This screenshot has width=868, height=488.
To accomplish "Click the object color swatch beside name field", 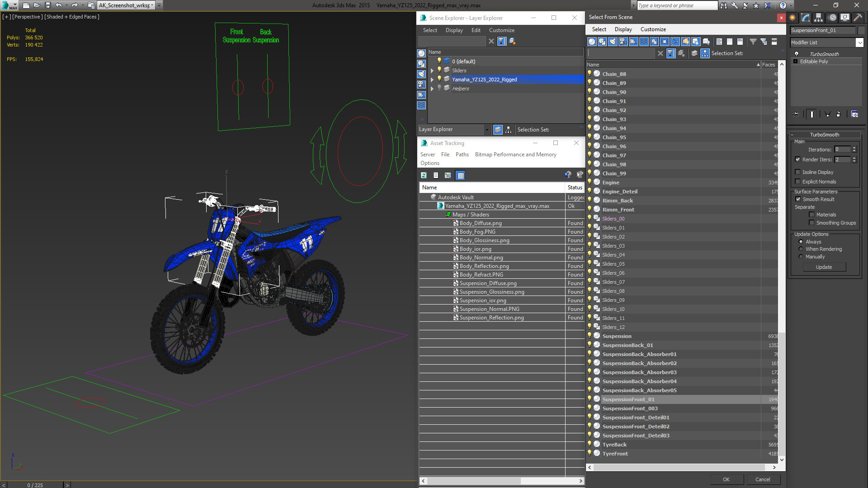I will [861, 30].
